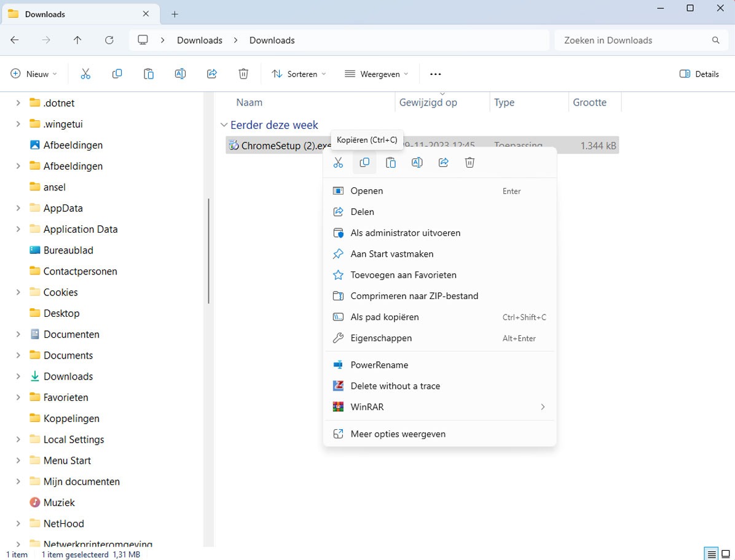Screen dimensions: 735x560
Task: Select the Koppelingen folder in the tree
Action: (x=64, y=419)
